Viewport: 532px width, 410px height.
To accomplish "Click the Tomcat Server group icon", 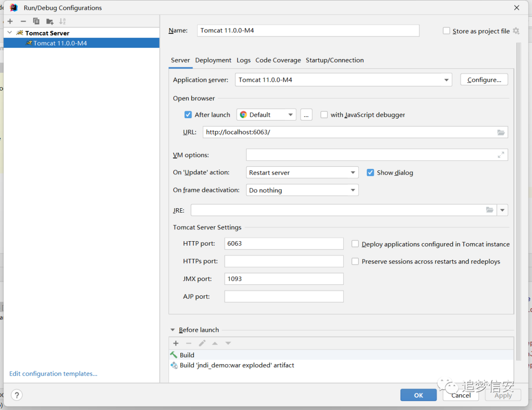I will (20, 33).
